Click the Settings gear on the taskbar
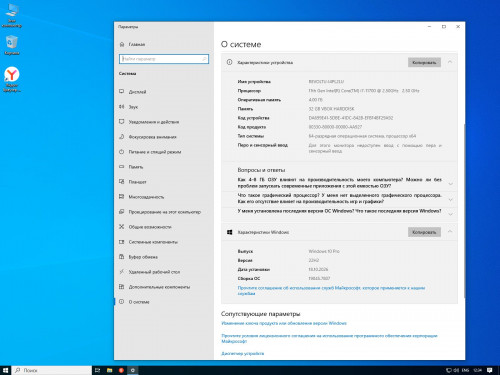The width and height of the screenshot is (500, 375). coord(133,370)
